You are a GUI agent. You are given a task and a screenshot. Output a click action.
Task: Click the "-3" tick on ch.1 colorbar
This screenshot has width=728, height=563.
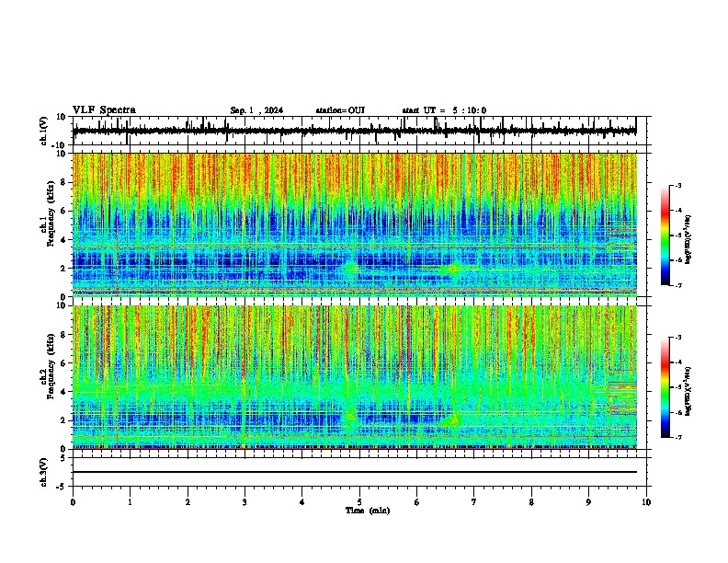[678, 186]
